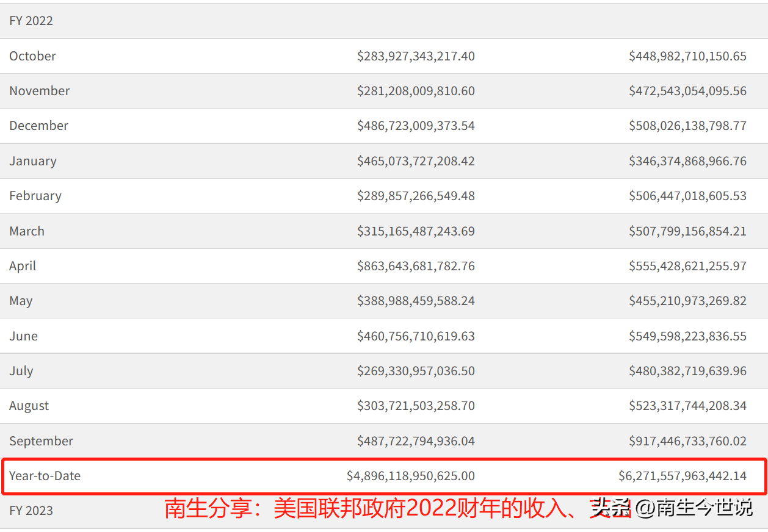This screenshot has width=768, height=532.
Task: Click March outlays value $507,799,156,854.21
Action: point(687,231)
